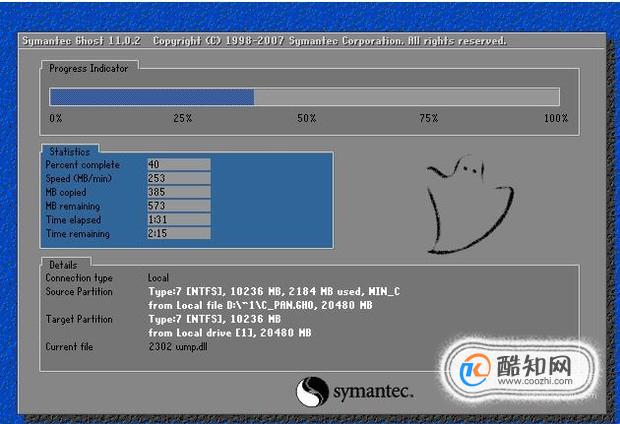The height and width of the screenshot is (424, 620).
Task: Click the Symantec copyright notice text
Action: [329, 41]
